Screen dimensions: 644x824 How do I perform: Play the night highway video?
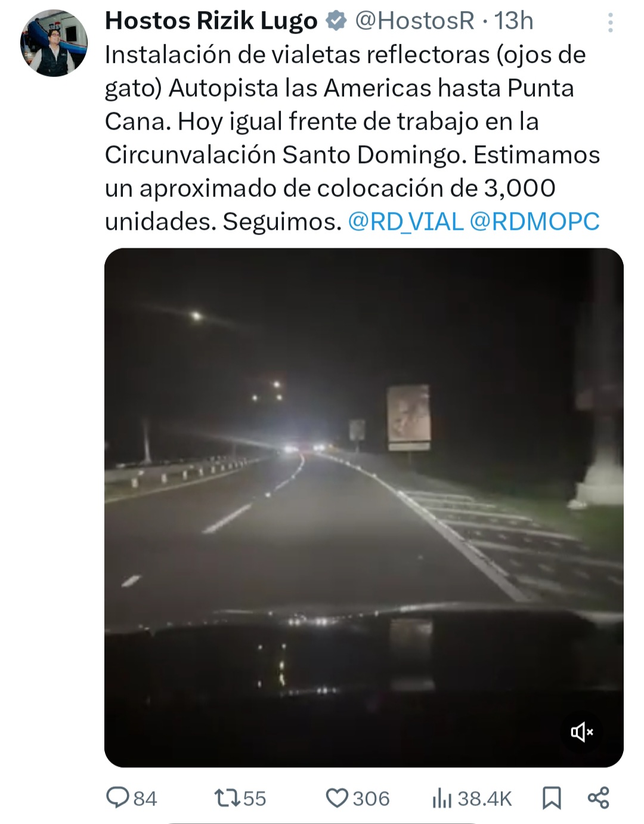[364, 507]
